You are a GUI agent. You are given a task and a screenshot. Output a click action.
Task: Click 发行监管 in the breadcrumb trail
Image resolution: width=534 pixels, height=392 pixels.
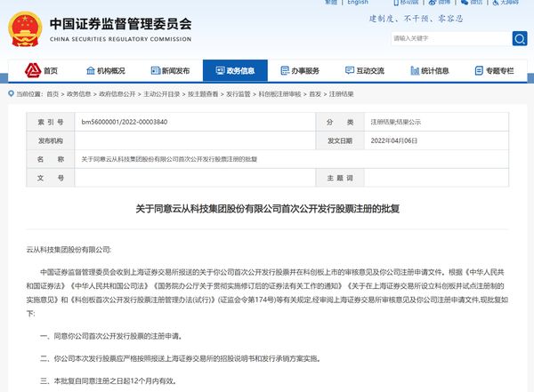[235, 92]
